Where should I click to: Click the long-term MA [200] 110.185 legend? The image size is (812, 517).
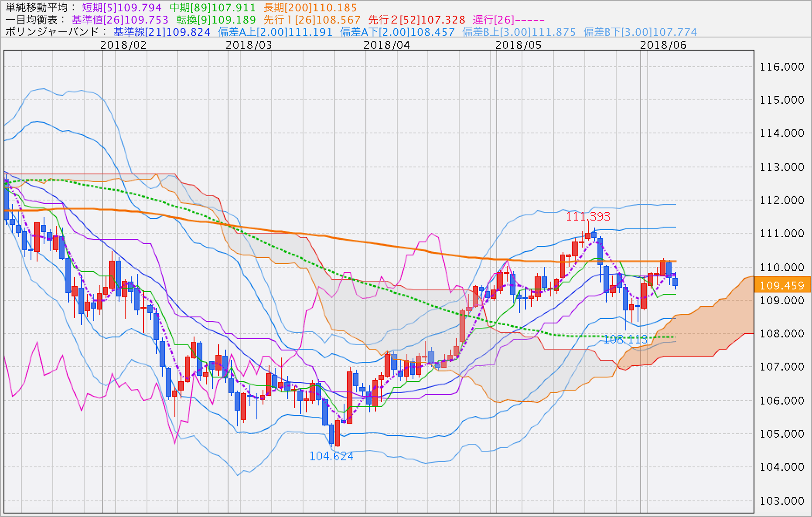click(310, 8)
